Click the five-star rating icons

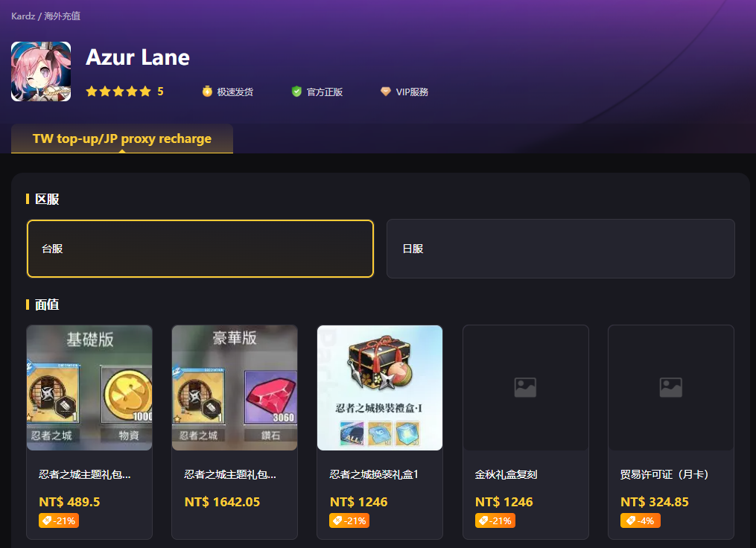click(118, 92)
